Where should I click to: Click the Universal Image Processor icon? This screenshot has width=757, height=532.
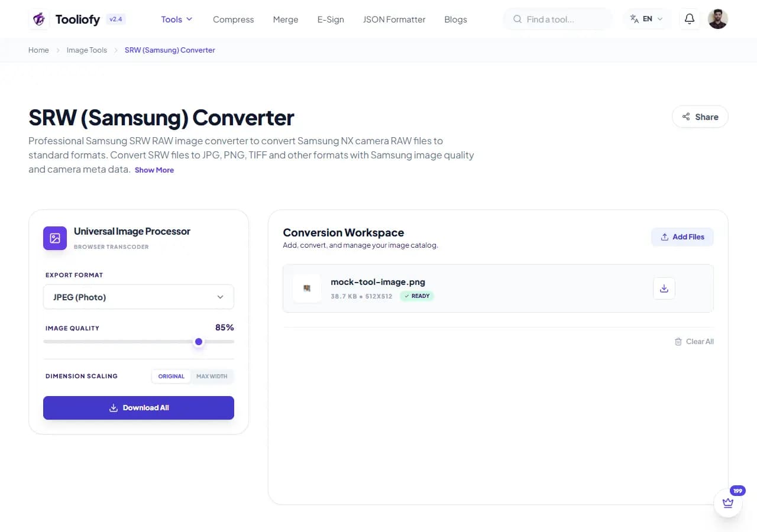point(55,238)
